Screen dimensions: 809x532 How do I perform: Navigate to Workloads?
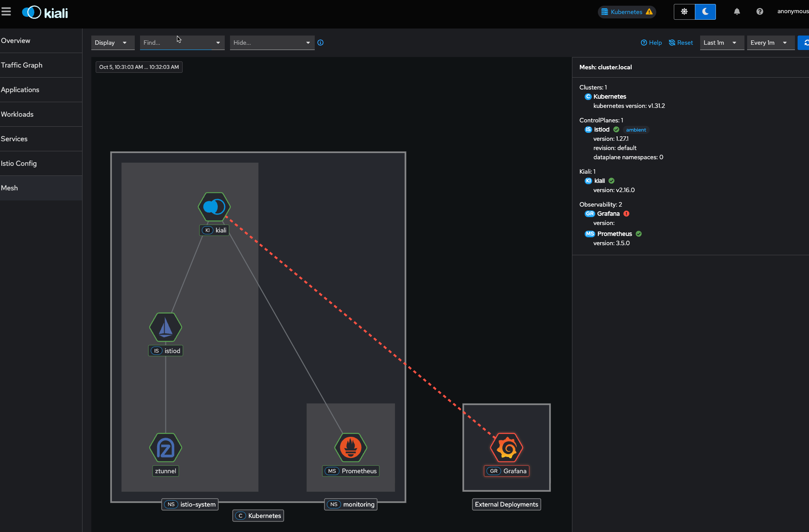click(x=41, y=114)
